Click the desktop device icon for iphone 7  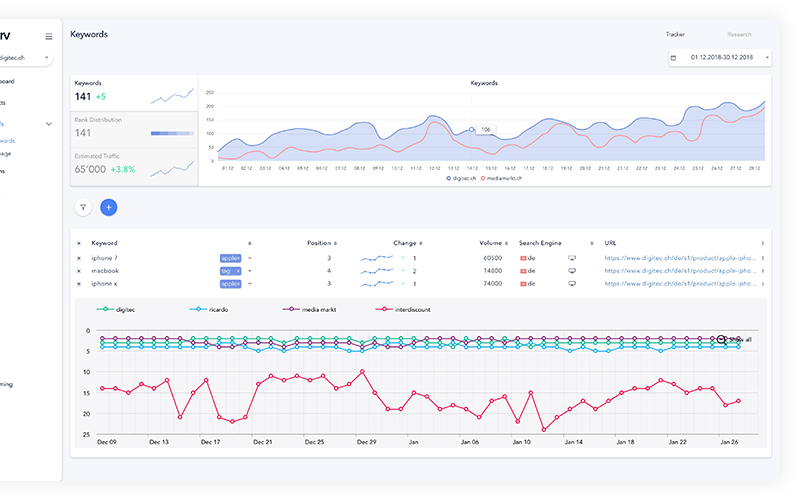pos(572,258)
